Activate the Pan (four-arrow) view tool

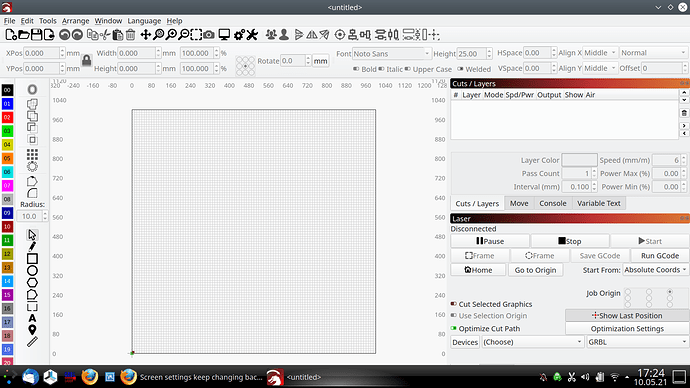click(x=145, y=35)
